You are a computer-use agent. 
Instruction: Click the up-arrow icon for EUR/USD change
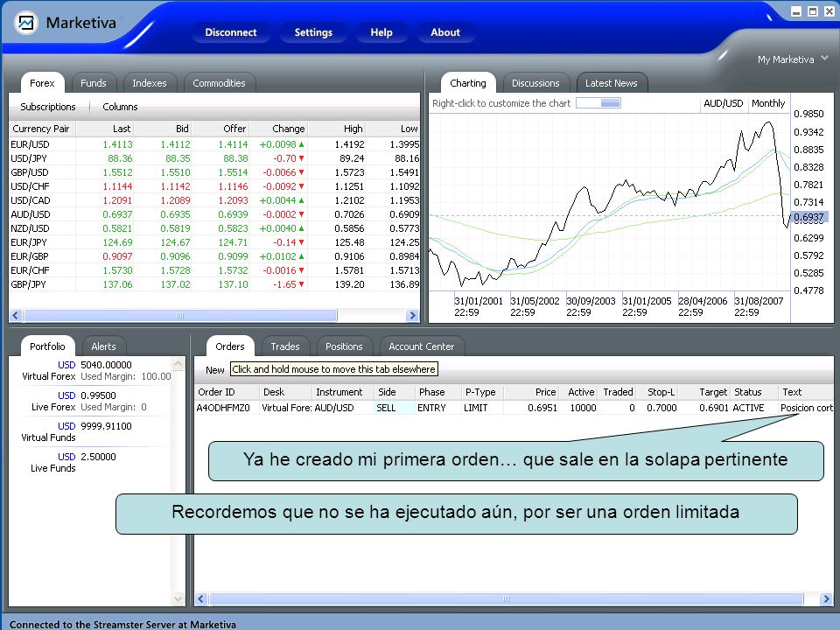tap(302, 144)
